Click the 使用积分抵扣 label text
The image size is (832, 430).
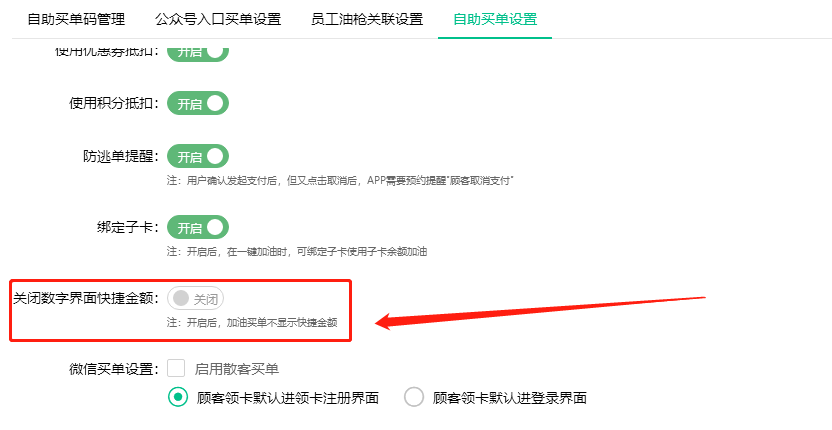click(x=113, y=103)
